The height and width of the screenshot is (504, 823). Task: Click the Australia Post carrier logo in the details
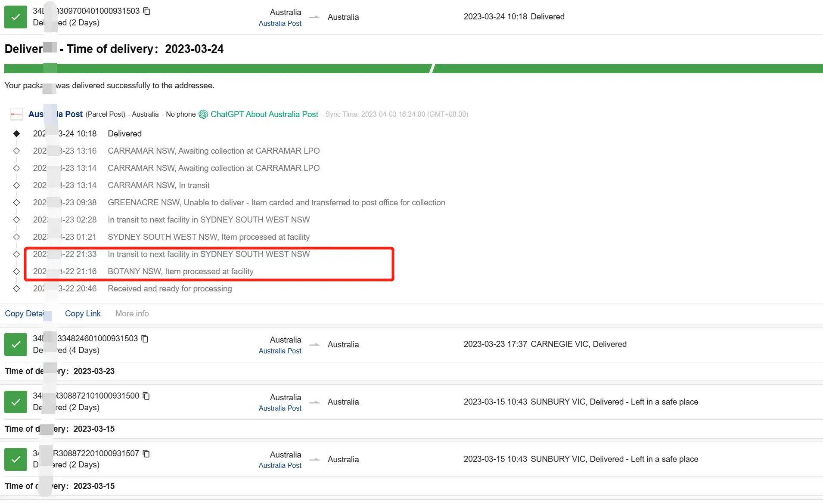[16, 114]
